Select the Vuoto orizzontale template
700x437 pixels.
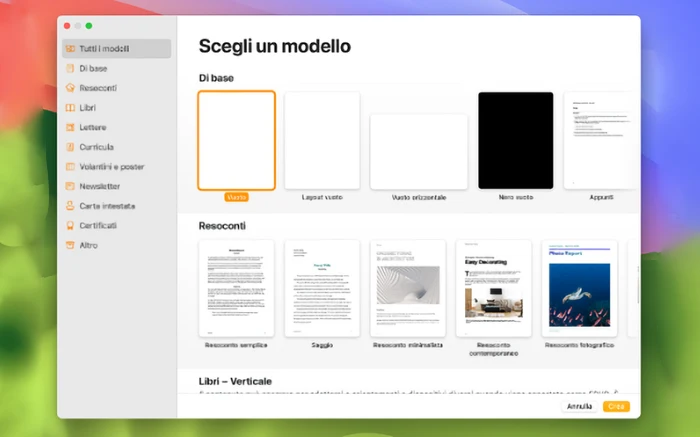click(419, 152)
